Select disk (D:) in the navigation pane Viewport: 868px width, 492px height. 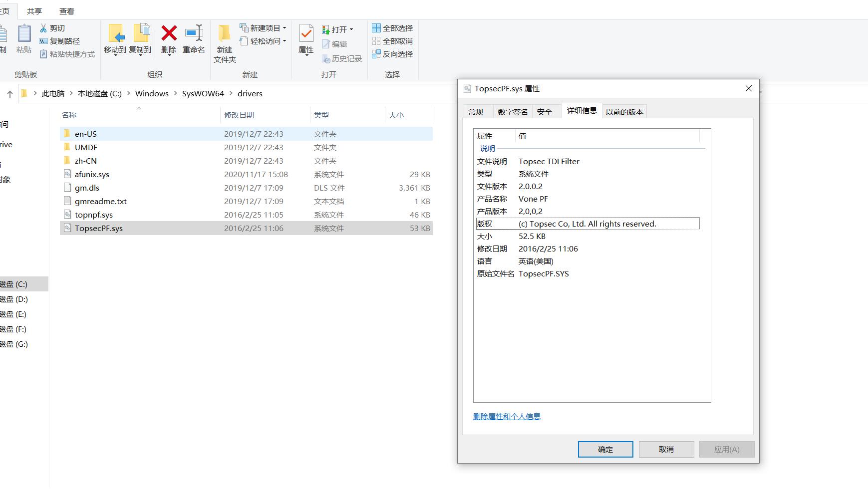point(14,299)
